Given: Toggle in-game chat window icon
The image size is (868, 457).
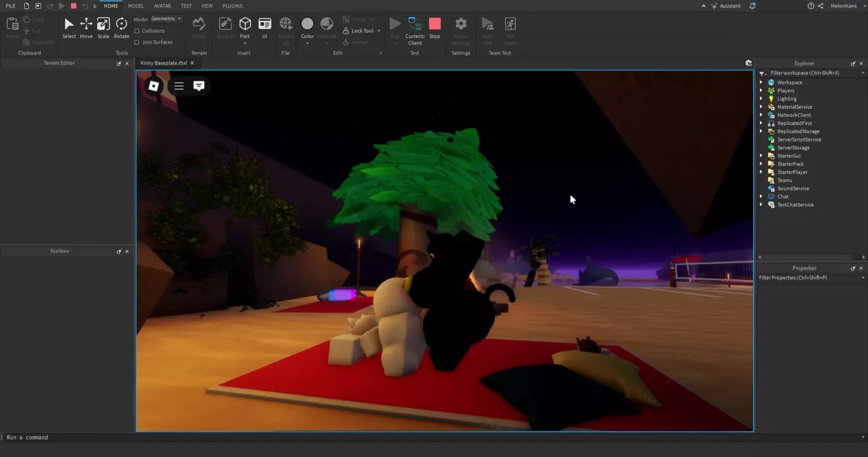Looking at the screenshot, I should [199, 86].
